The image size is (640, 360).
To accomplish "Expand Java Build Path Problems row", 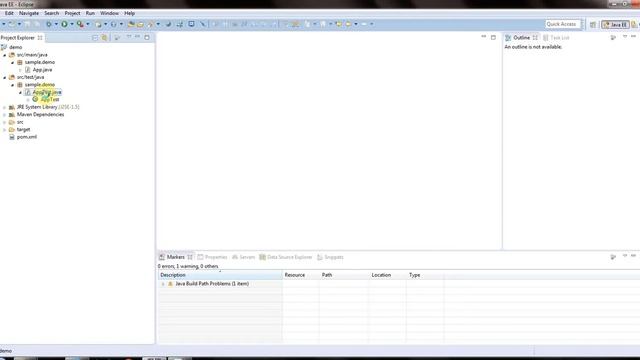I will pyautogui.click(x=163, y=284).
